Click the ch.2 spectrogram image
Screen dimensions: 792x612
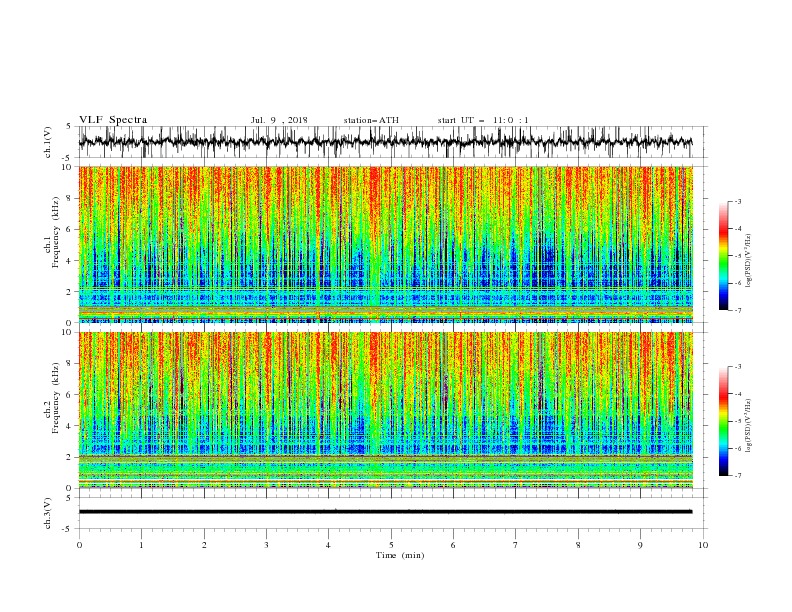coord(386,410)
